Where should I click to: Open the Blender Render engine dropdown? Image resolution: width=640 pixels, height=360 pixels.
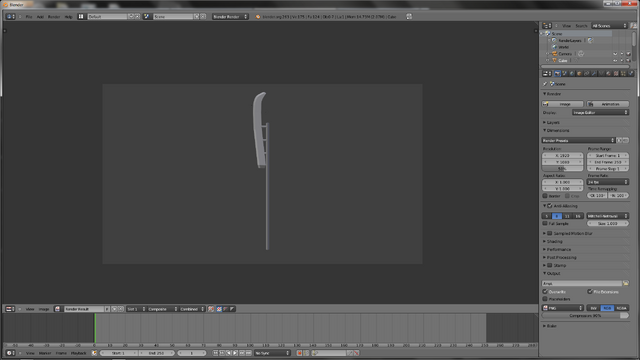click(x=230, y=17)
